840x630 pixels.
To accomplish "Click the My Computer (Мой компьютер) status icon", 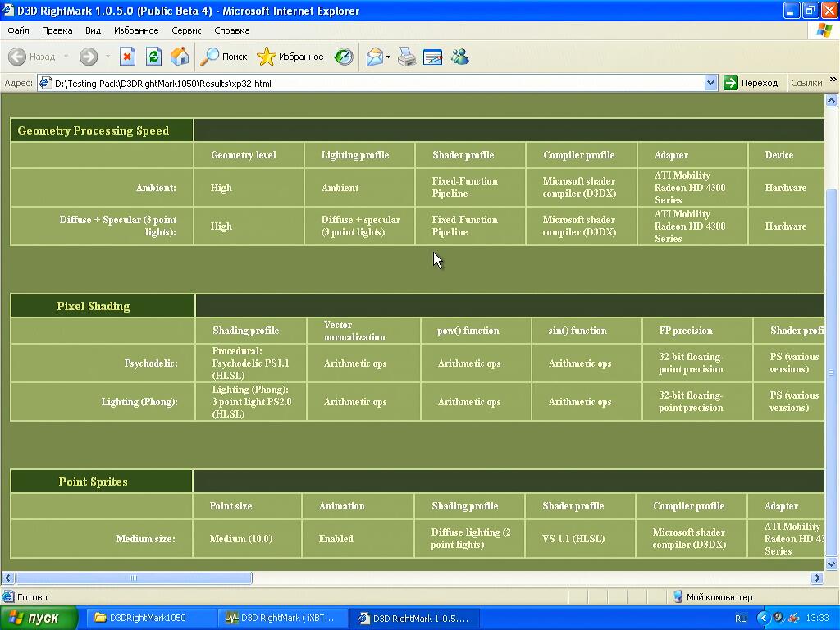I will [678, 596].
